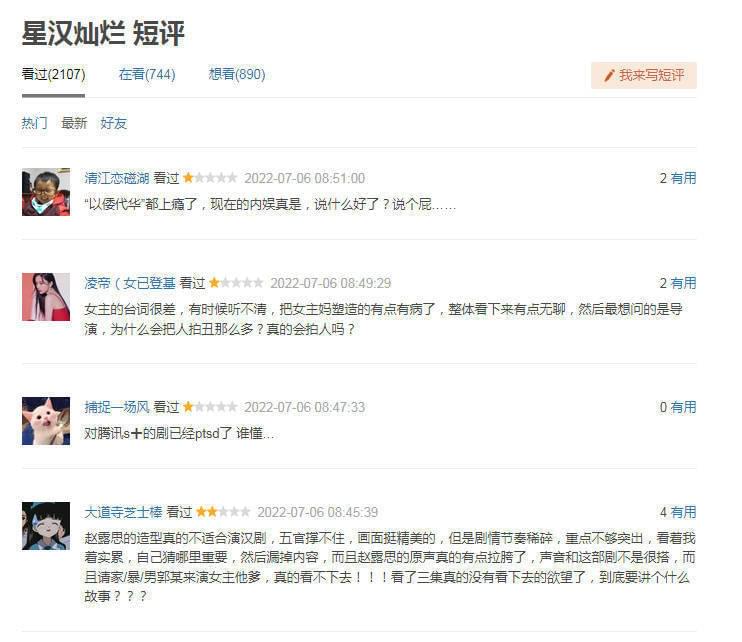Sort reviews by 热门
The width and height of the screenshot is (742, 642).
point(35,123)
